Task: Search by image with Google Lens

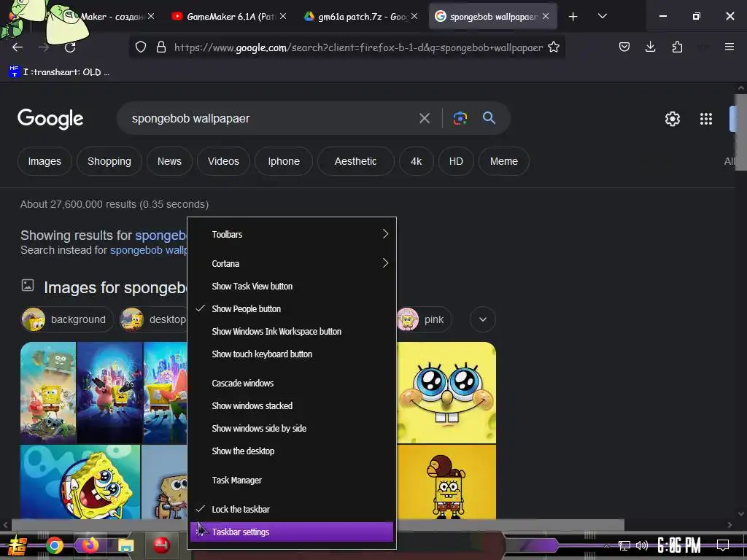Action: pos(460,118)
